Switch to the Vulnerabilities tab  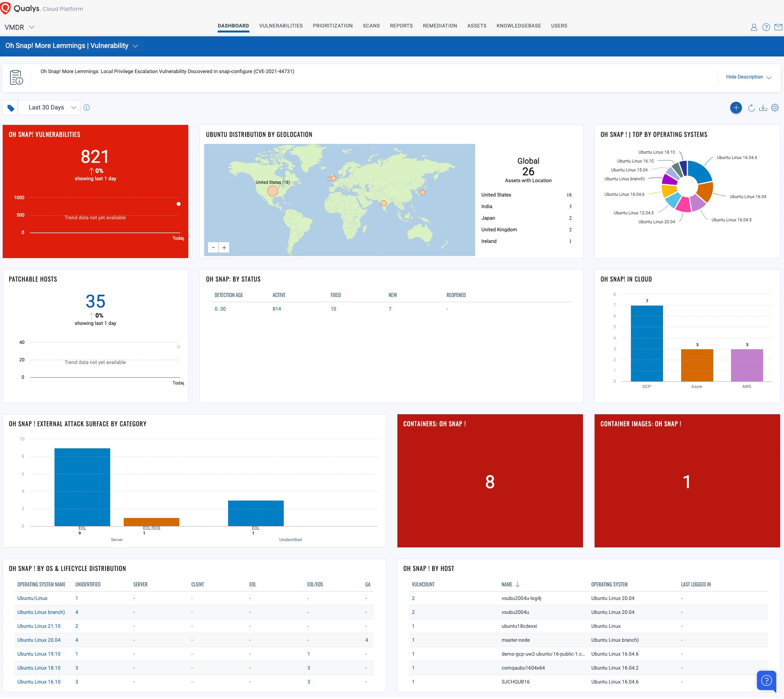(281, 26)
